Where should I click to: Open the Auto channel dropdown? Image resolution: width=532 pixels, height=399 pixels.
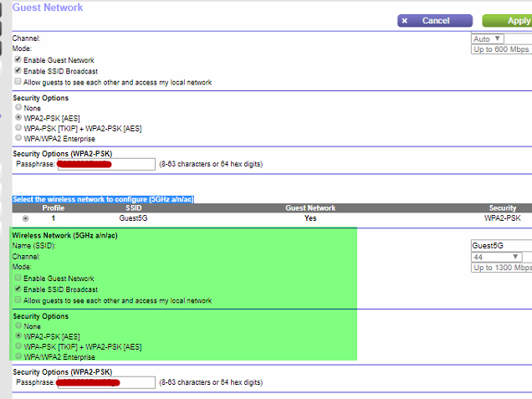point(488,38)
